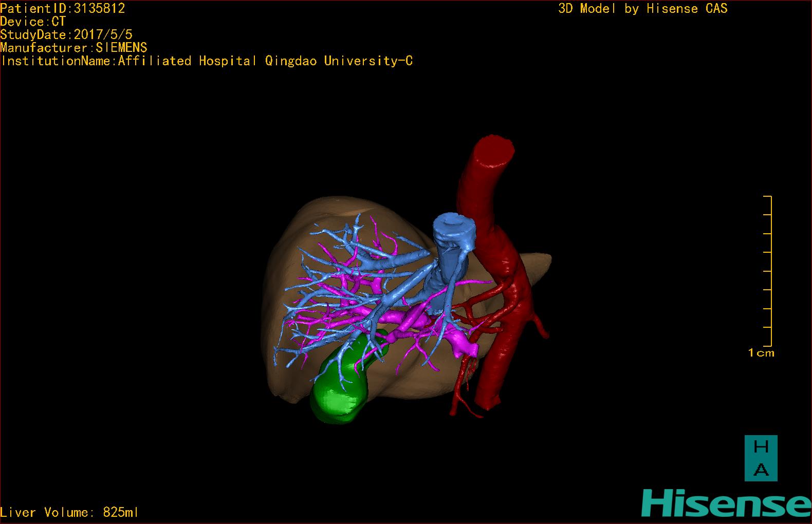Click the InstitutionName Affiliated Hospital text
Image resolution: width=812 pixels, height=524 pixels.
click(207, 61)
